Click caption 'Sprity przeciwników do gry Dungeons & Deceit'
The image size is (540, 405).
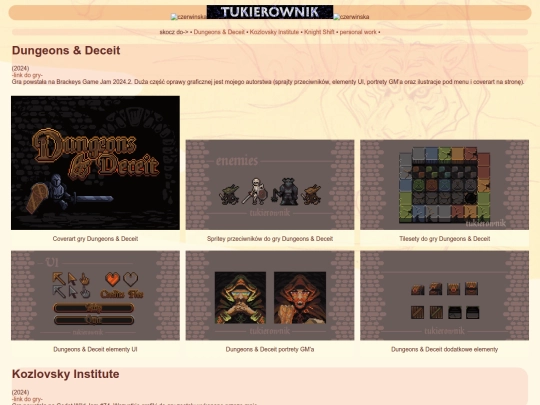(x=270, y=239)
